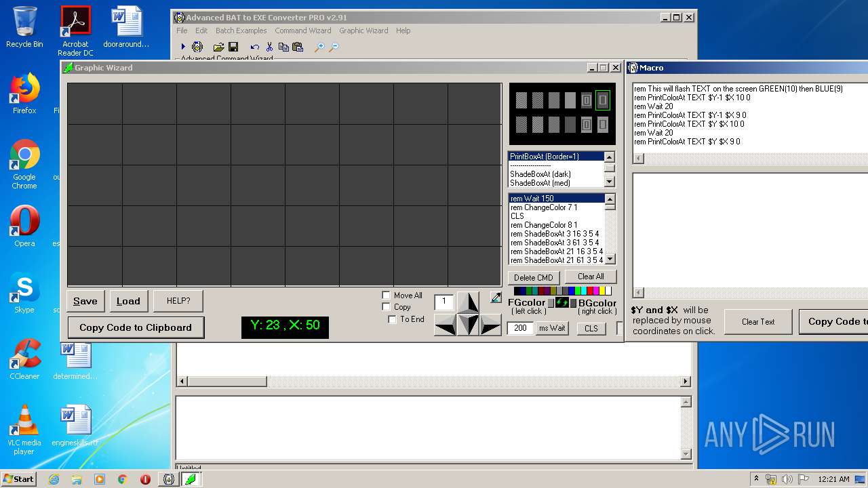The width and height of the screenshot is (868, 488).
Task: Click the Clear All button
Action: pyautogui.click(x=591, y=277)
